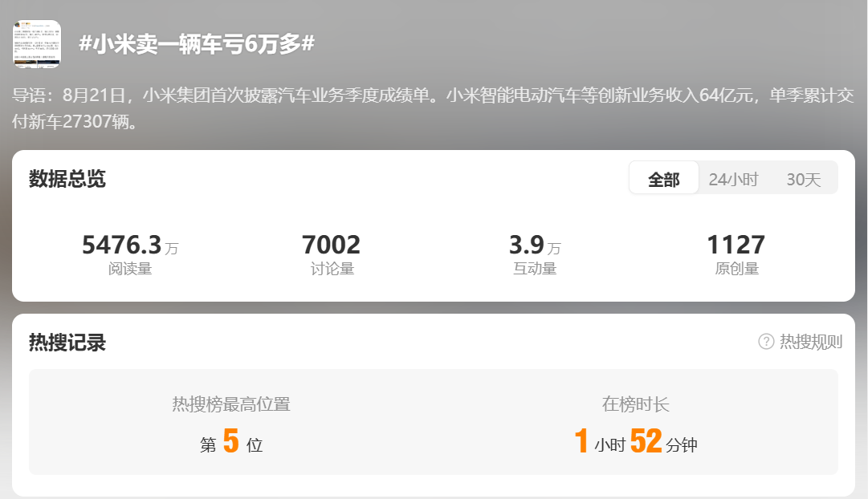Switch to the 30天 tab

click(x=803, y=179)
